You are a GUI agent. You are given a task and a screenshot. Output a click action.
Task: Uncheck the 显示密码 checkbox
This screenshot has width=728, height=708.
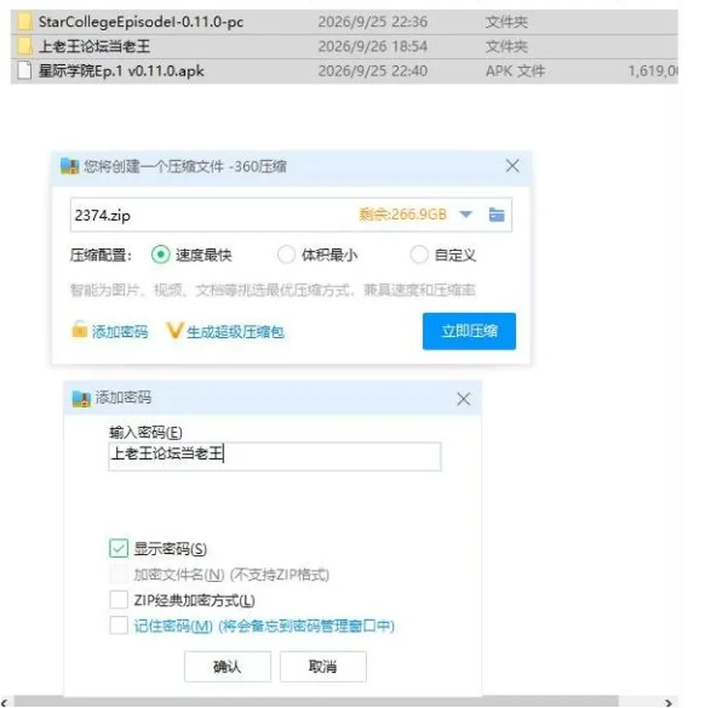click(119, 549)
